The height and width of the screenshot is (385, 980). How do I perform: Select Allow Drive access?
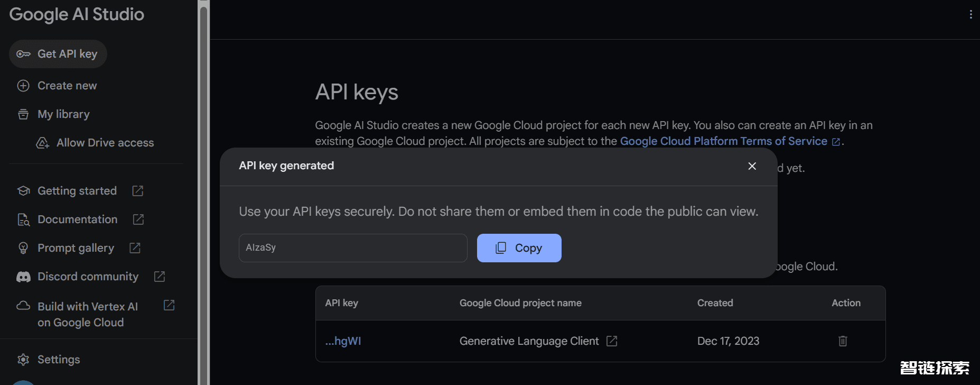click(105, 143)
